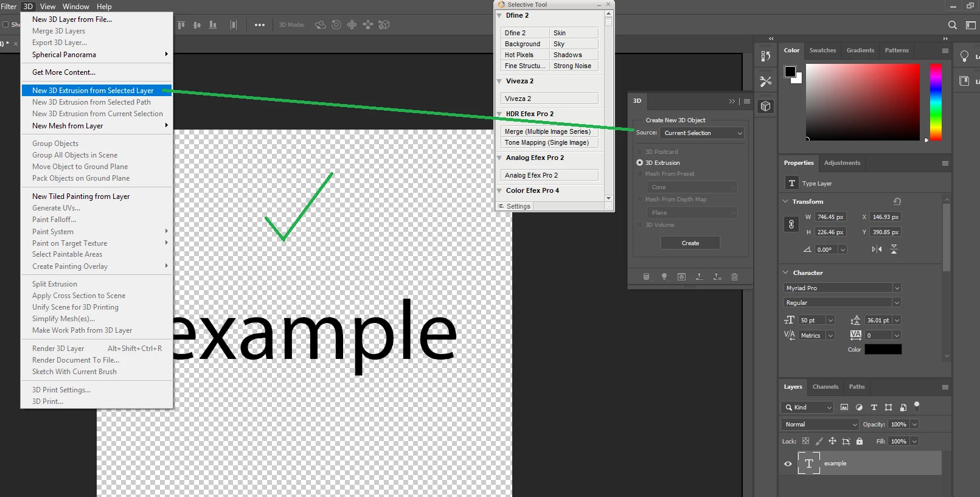Click the light bulb icon in 3D panel
Viewport: 980px width, 497px height.
click(664, 277)
